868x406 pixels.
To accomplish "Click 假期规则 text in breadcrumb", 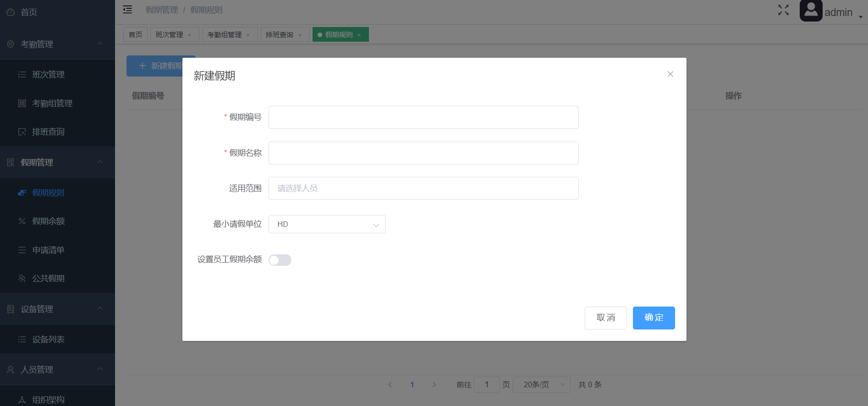I will coord(206,10).
